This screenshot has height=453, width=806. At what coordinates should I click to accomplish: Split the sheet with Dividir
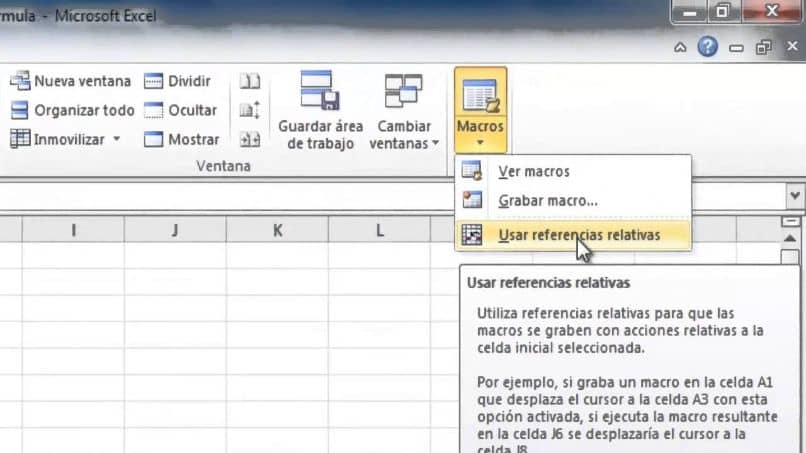pos(177,81)
